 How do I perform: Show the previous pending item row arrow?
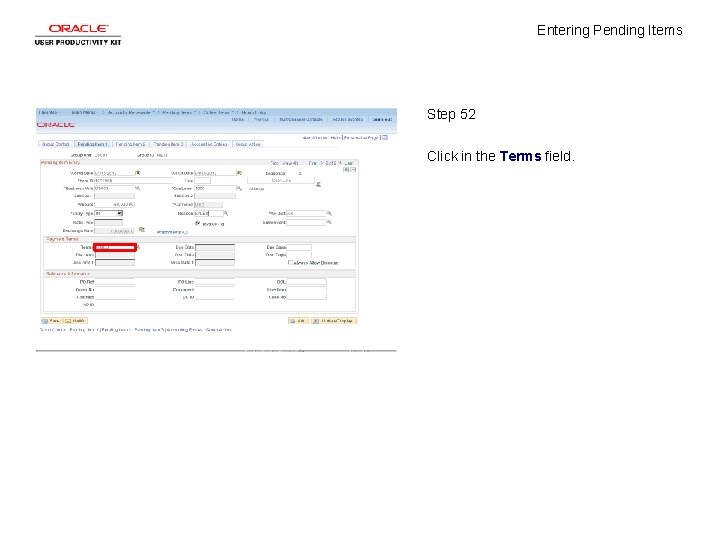tap(321, 163)
